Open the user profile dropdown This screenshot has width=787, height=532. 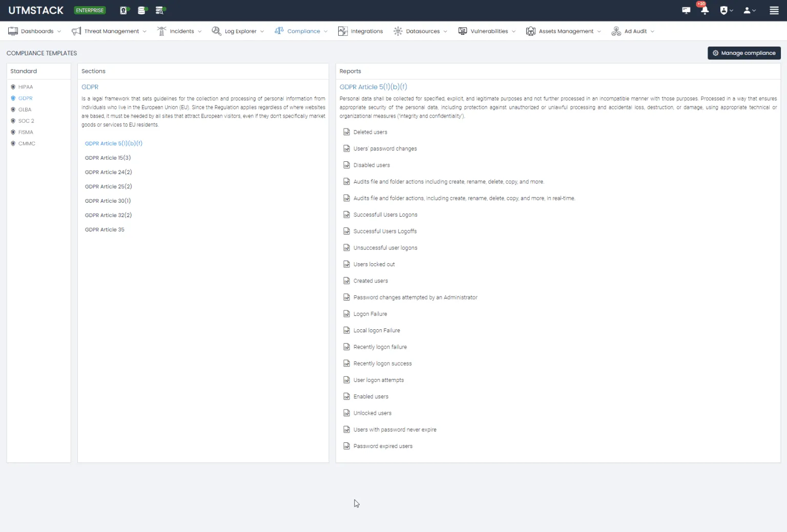coord(750,10)
